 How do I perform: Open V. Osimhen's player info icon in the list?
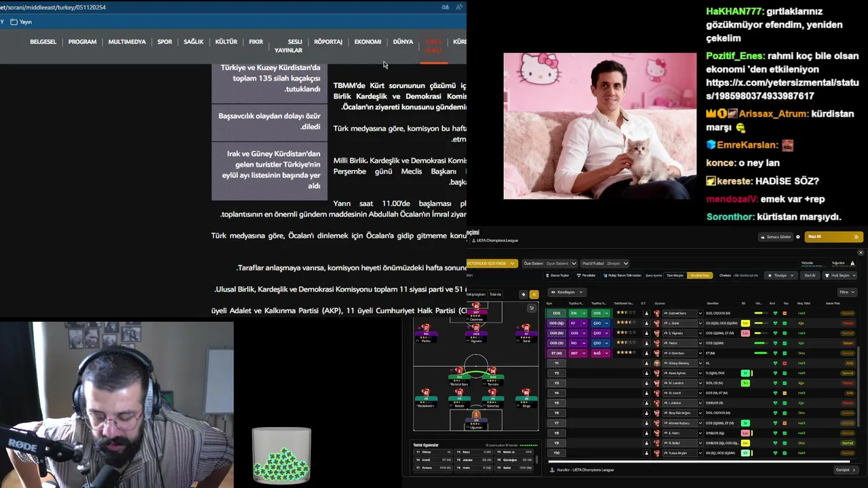point(646,353)
